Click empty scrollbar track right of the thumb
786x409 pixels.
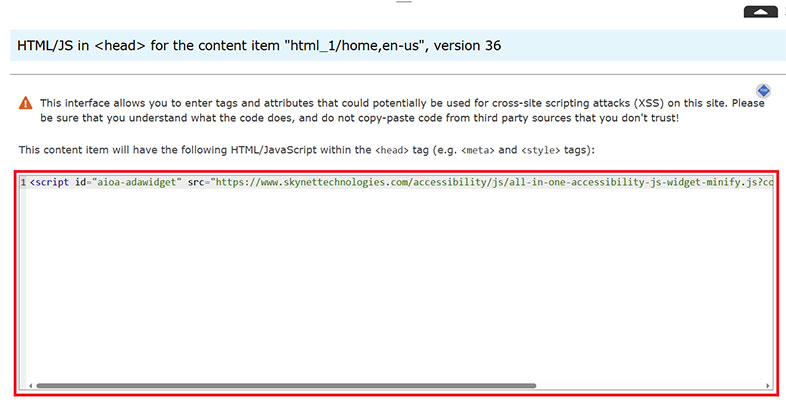pyautogui.click(x=650, y=385)
